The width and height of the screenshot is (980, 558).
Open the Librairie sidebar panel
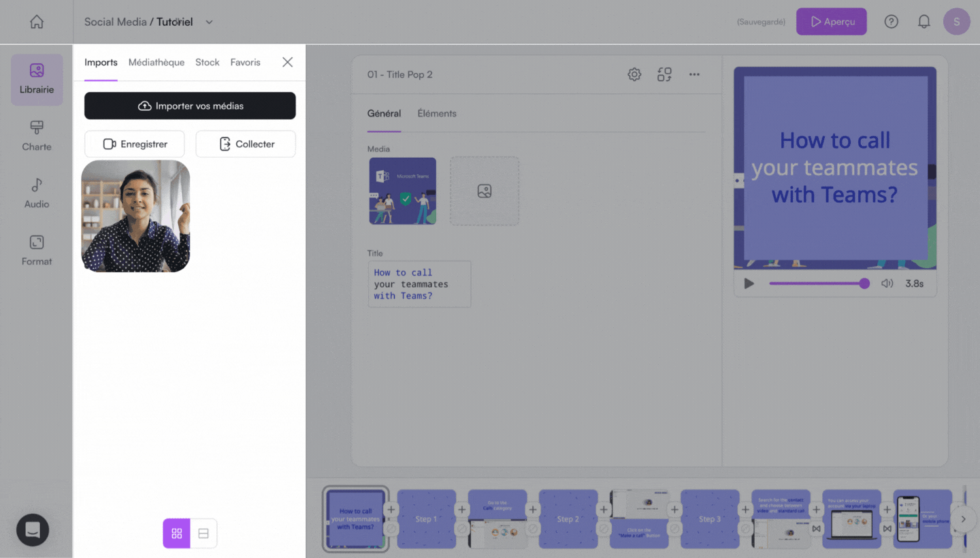pos(37,80)
